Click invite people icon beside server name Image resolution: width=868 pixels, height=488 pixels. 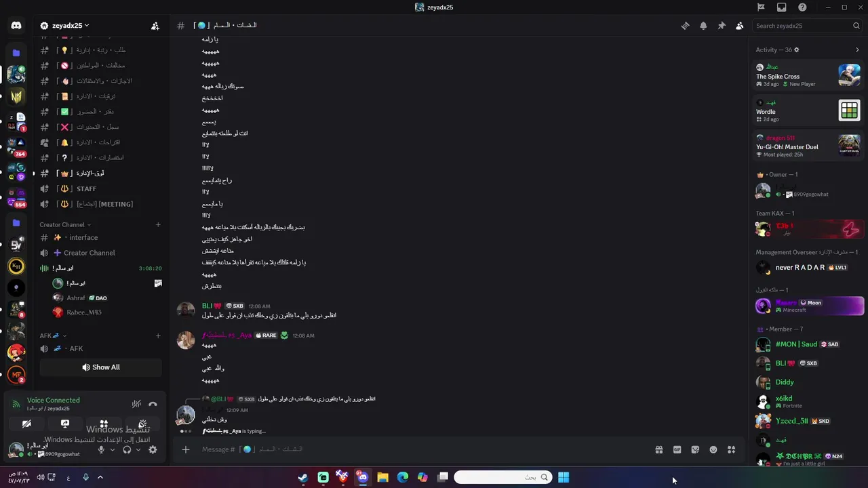155,26
